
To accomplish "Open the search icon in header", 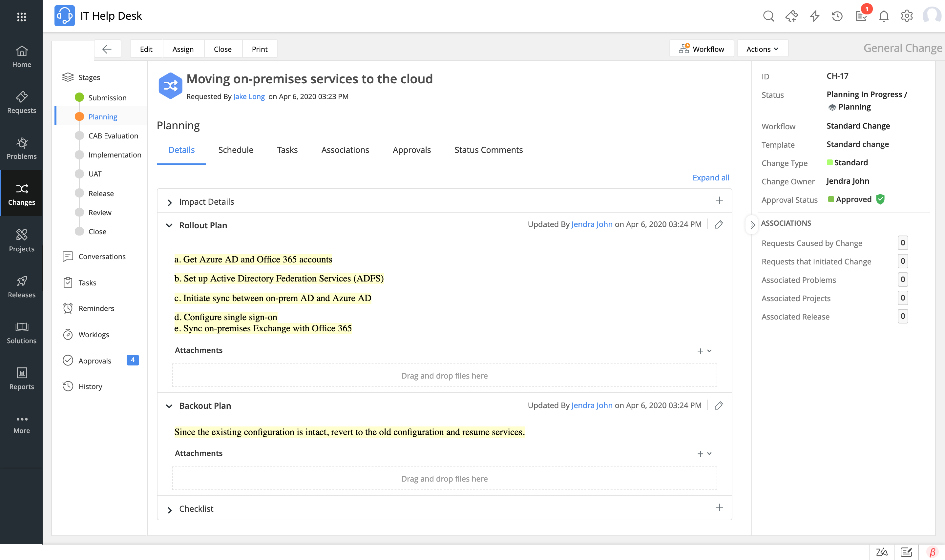I will (x=768, y=16).
